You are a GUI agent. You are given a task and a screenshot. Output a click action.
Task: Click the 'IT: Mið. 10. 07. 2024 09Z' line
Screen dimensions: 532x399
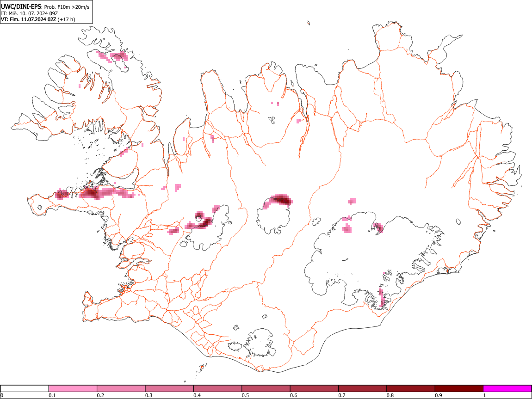[x=29, y=13]
